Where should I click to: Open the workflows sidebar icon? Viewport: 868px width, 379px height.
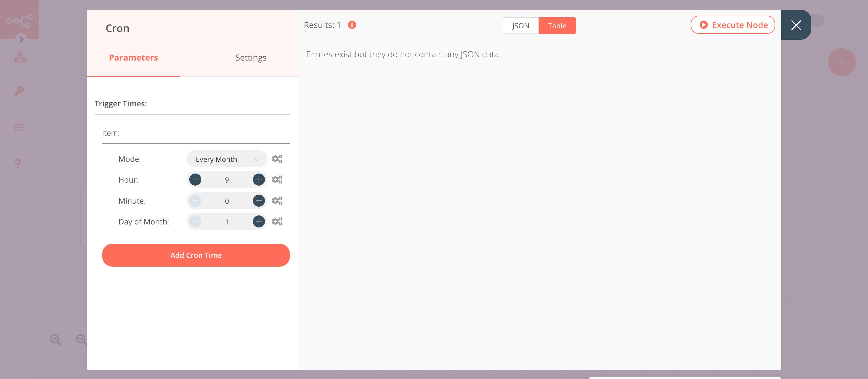coord(20,57)
